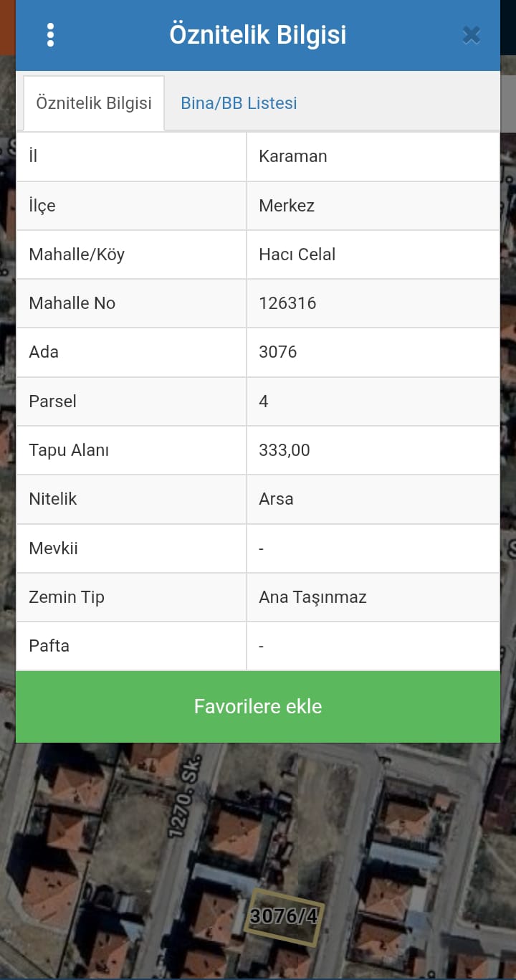Close the Öznitelik Bilgisi panel
This screenshot has height=980, width=516.
point(471,34)
